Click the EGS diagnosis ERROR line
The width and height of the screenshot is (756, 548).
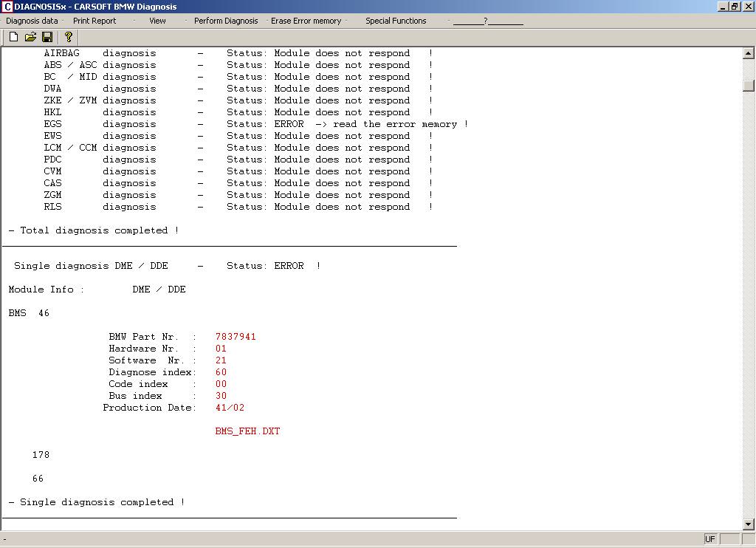point(256,124)
